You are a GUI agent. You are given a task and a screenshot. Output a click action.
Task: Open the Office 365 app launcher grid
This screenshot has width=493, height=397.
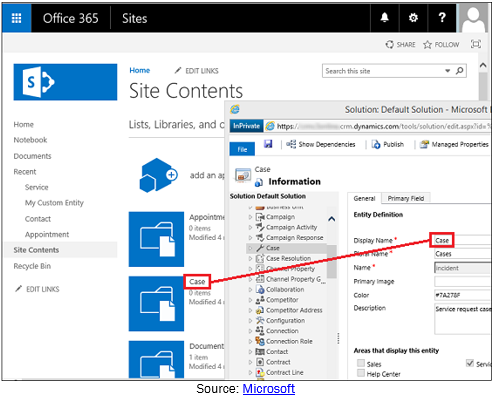click(16, 18)
